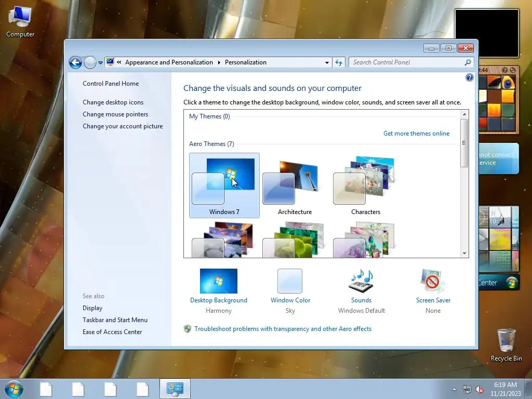This screenshot has height=399, width=532.
Task: Click the Forward navigation arrow
Action: click(90, 62)
